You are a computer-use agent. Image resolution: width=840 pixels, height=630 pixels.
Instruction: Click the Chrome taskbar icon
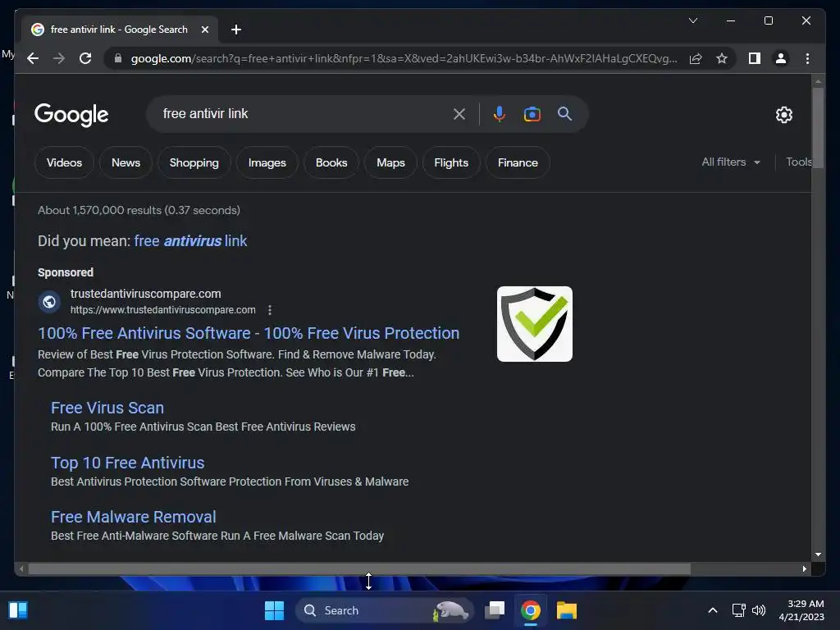click(531, 610)
